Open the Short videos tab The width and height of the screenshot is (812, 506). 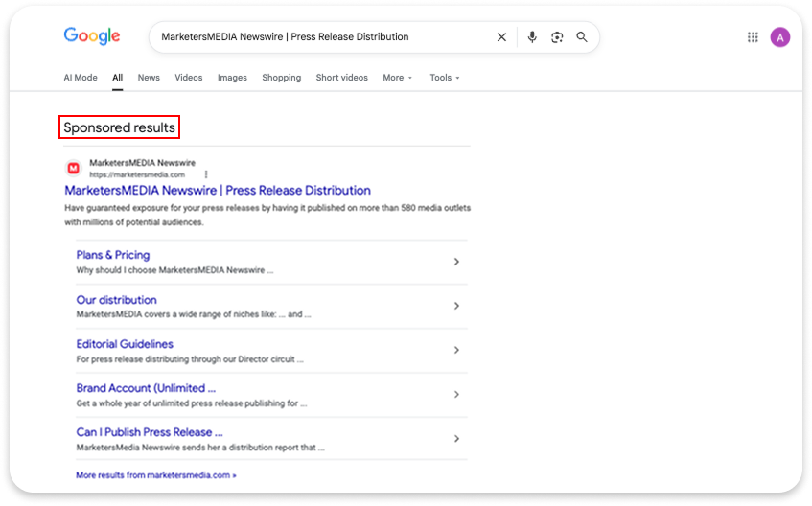coord(342,78)
